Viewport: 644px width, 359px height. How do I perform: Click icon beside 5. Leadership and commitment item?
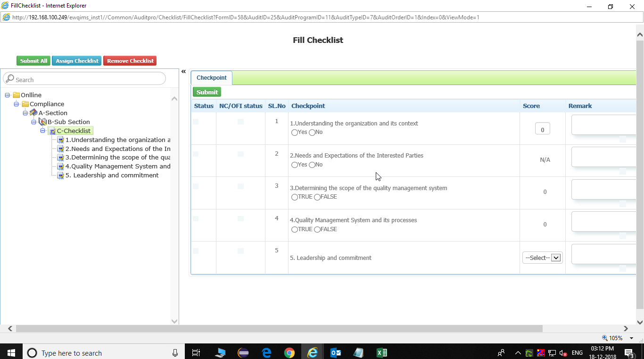[x=61, y=175]
